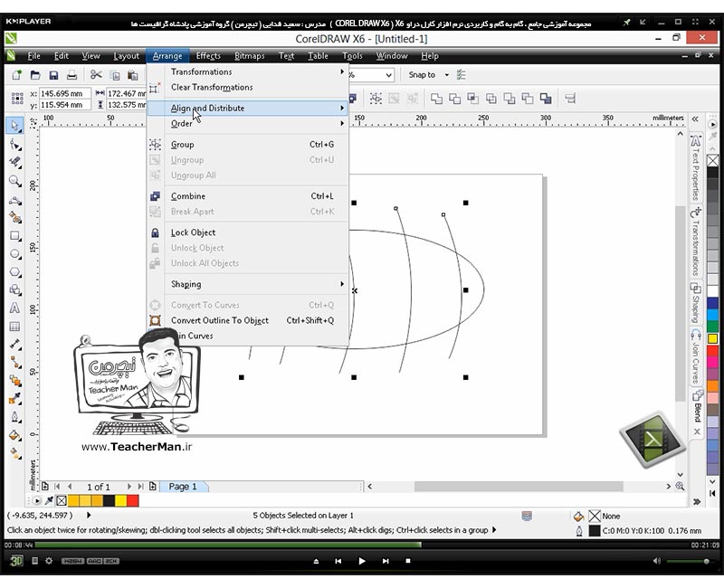Image resolution: width=724 pixels, height=588 pixels.
Task: Choose Convert Outline To Object
Action: 247,320
